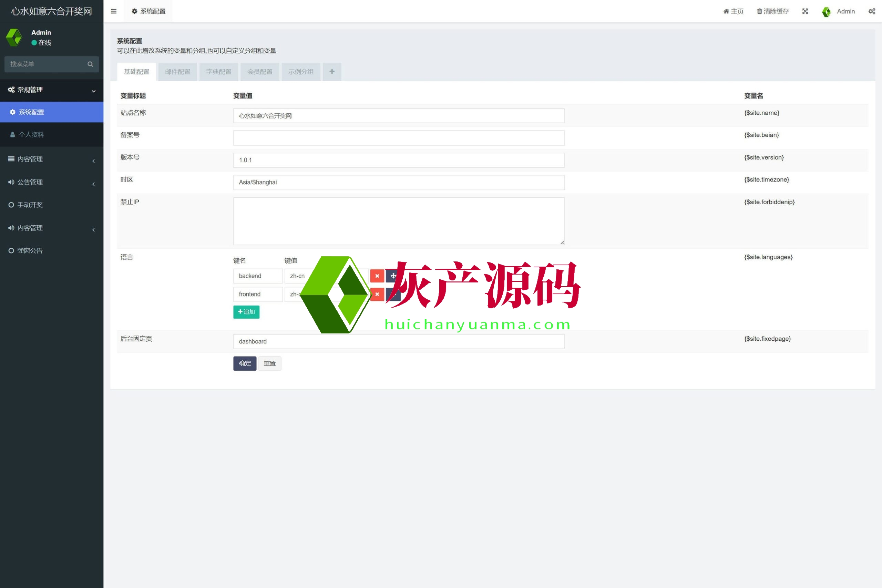Click the fullscreen icon in top bar
This screenshot has width=882, height=588.
[805, 11]
